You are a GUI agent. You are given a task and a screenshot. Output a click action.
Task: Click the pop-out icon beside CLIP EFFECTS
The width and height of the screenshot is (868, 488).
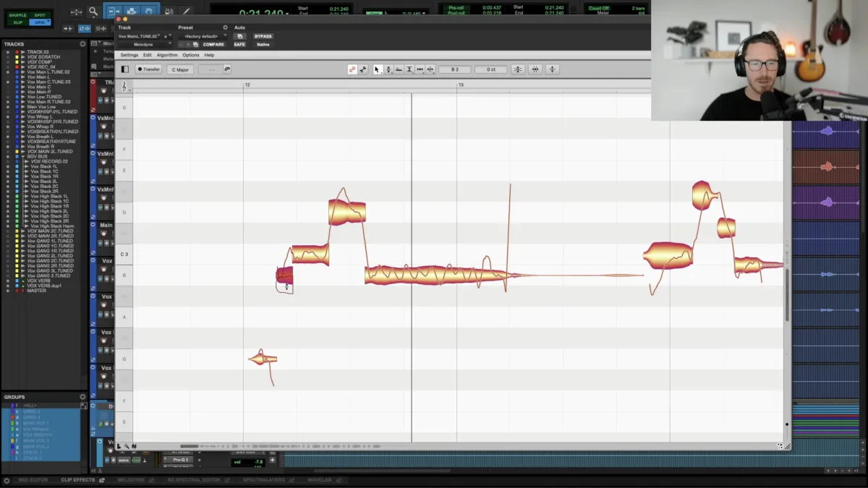click(102, 480)
